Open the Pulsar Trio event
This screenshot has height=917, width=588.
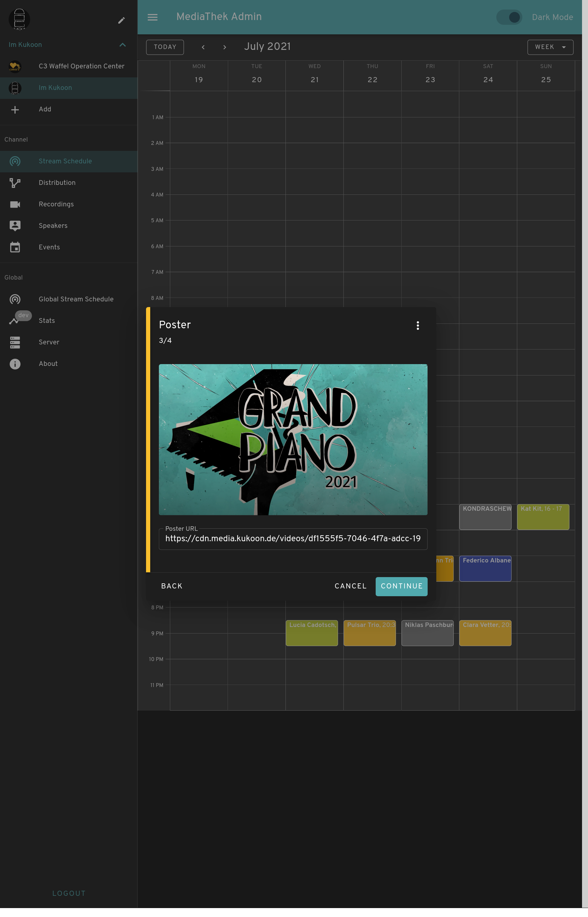point(370,633)
